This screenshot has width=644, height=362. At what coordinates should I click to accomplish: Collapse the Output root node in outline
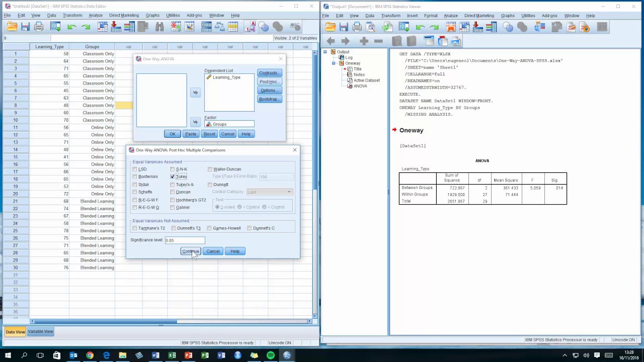(326, 52)
